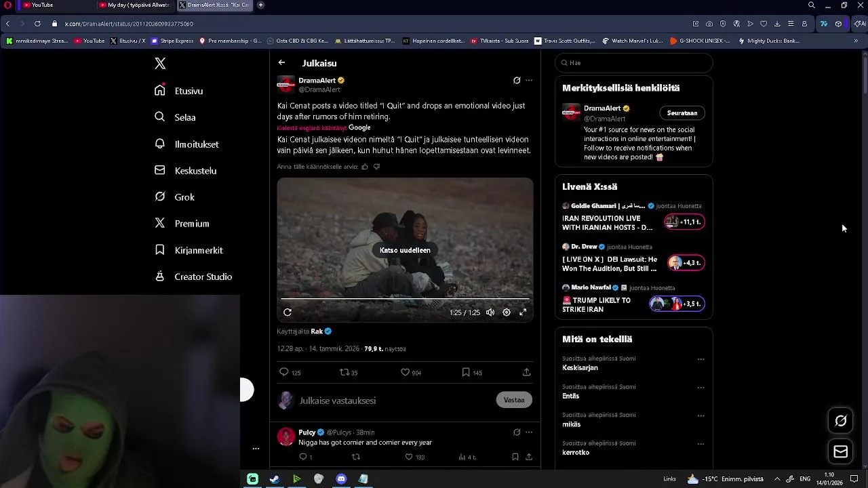This screenshot has width=868, height=488.
Task: Click Grok icon on DramaAlert post
Action: pos(517,80)
